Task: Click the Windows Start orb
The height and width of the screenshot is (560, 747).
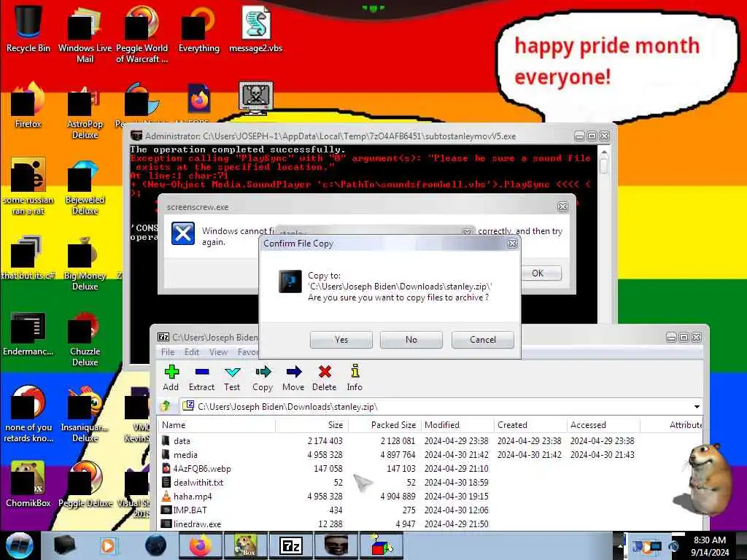Action: pyautogui.click(x=19, y=545)
